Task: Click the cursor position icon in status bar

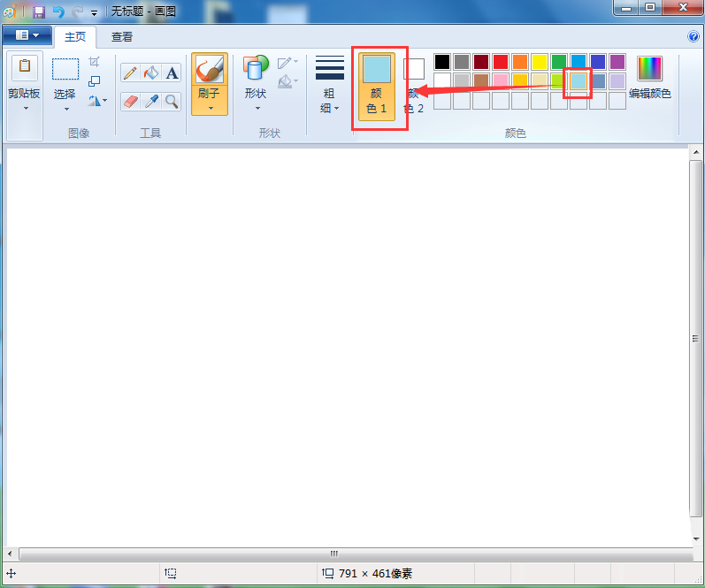Action: [x=11, y=573]
